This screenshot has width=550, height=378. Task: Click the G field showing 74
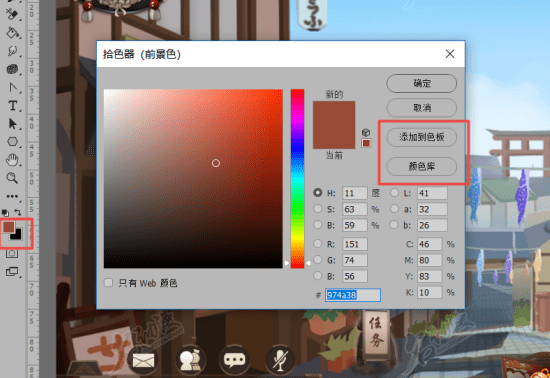355,260
